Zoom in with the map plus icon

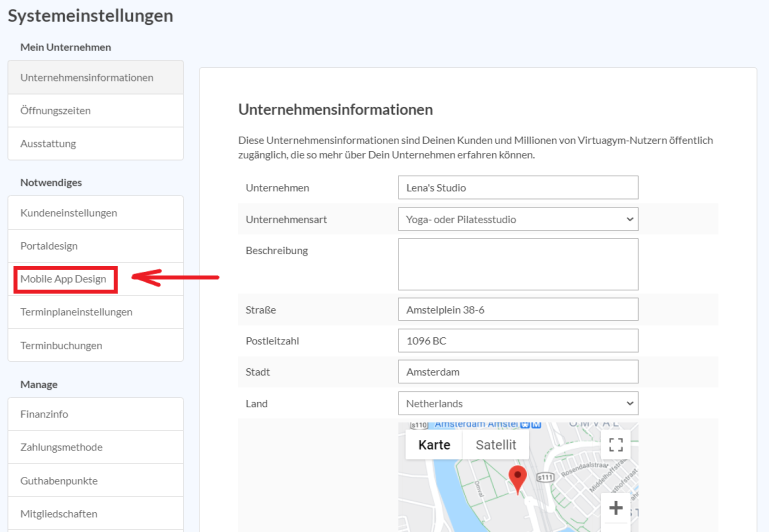(x=616, y=508)
